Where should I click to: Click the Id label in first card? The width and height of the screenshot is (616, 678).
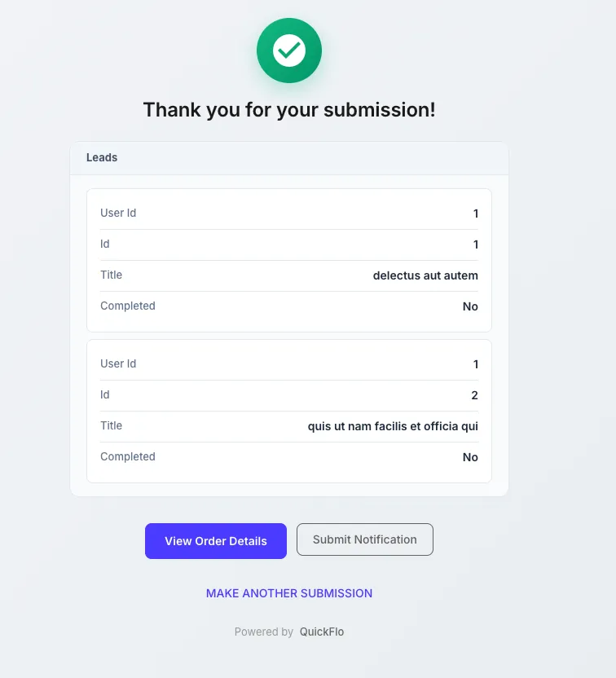(104, 244)
